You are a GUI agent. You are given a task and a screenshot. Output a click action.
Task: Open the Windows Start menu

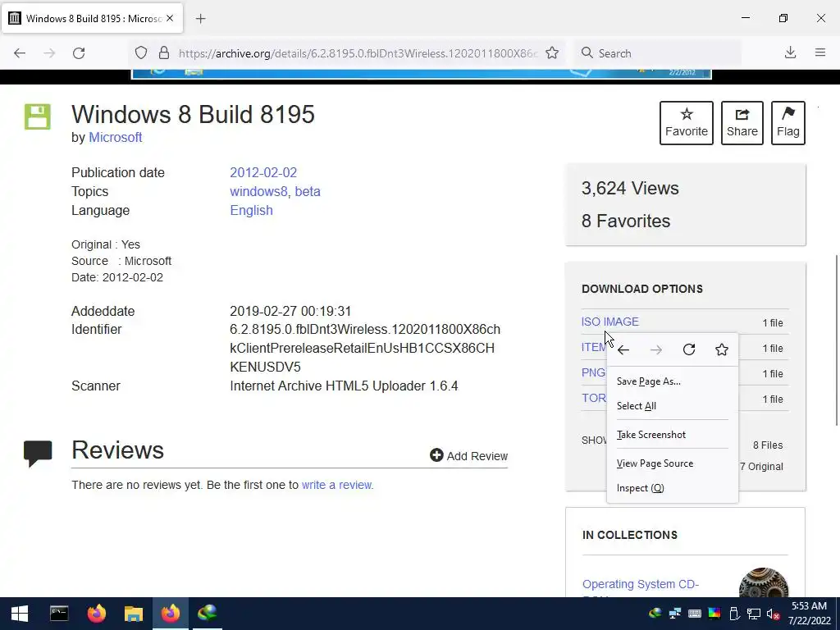click(20, 614)
